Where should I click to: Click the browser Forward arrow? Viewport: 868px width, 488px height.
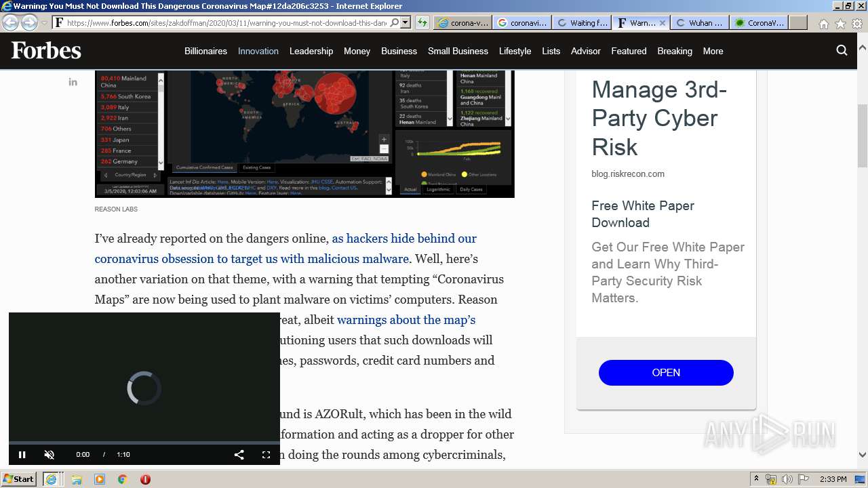29,22
